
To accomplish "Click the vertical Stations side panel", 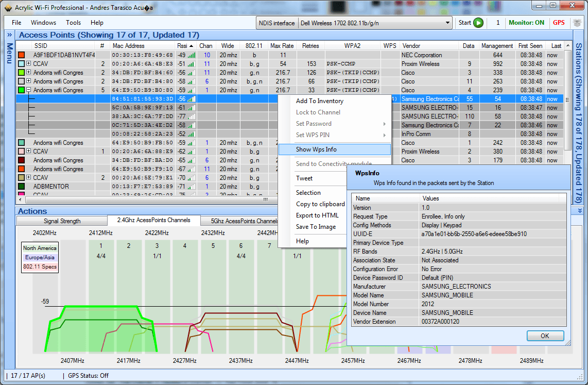I will tap(579, 123).
